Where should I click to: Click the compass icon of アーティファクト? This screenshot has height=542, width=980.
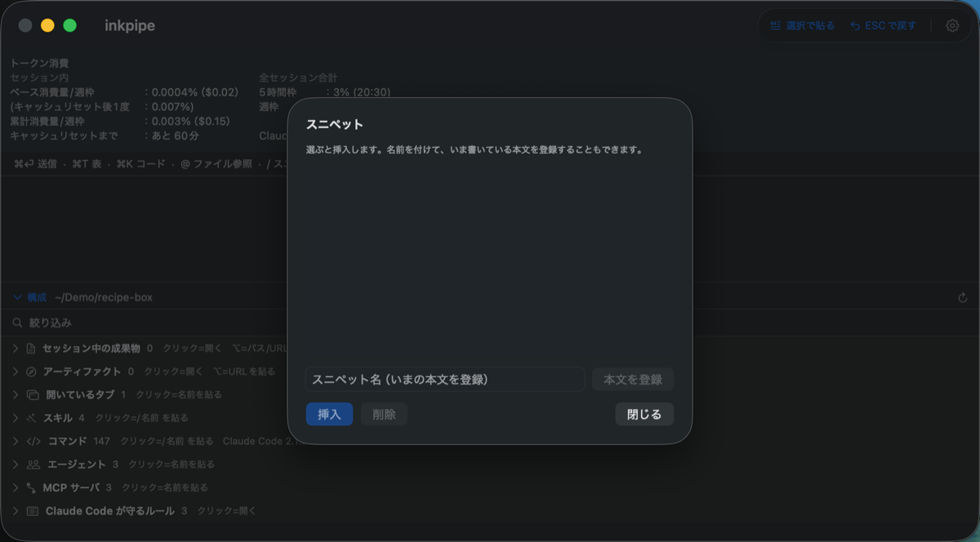click(31, 371)
